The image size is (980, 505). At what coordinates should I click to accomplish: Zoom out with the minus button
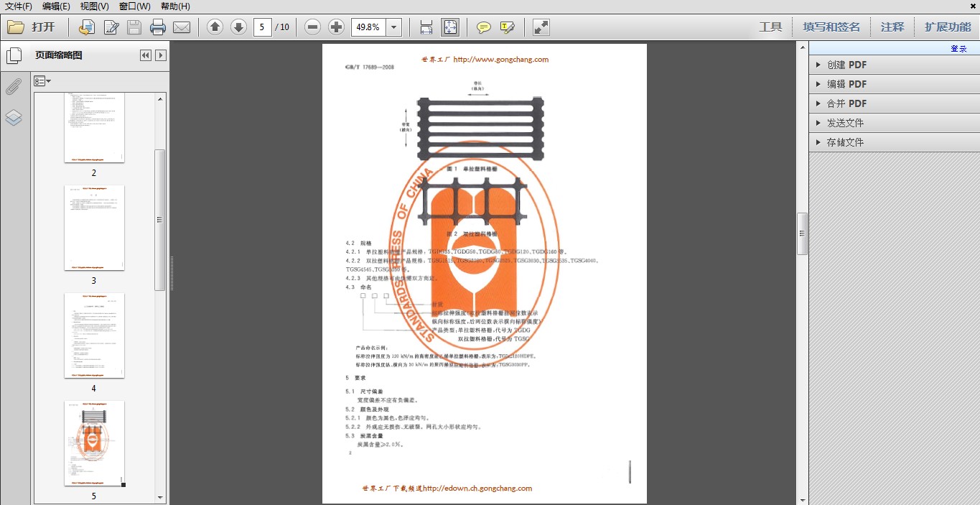click(x=312, y=27)
